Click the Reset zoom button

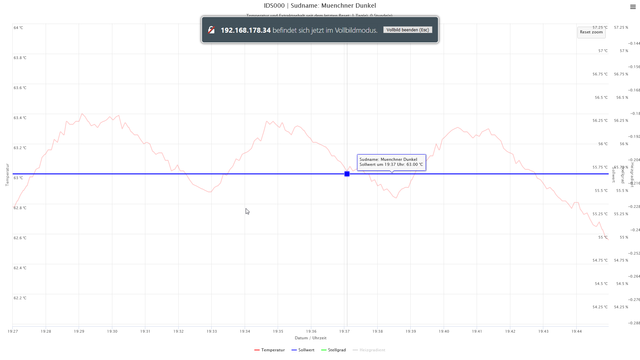(x=591, y=32)
